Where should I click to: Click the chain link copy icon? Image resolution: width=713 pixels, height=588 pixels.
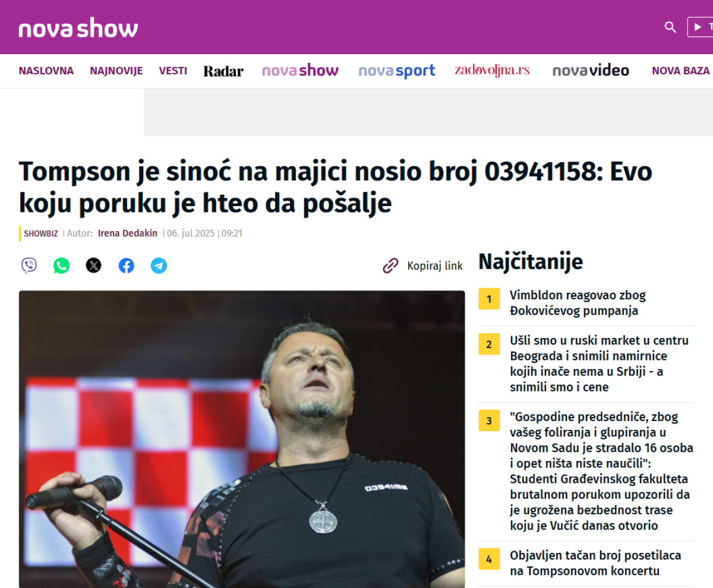(390, 265)
